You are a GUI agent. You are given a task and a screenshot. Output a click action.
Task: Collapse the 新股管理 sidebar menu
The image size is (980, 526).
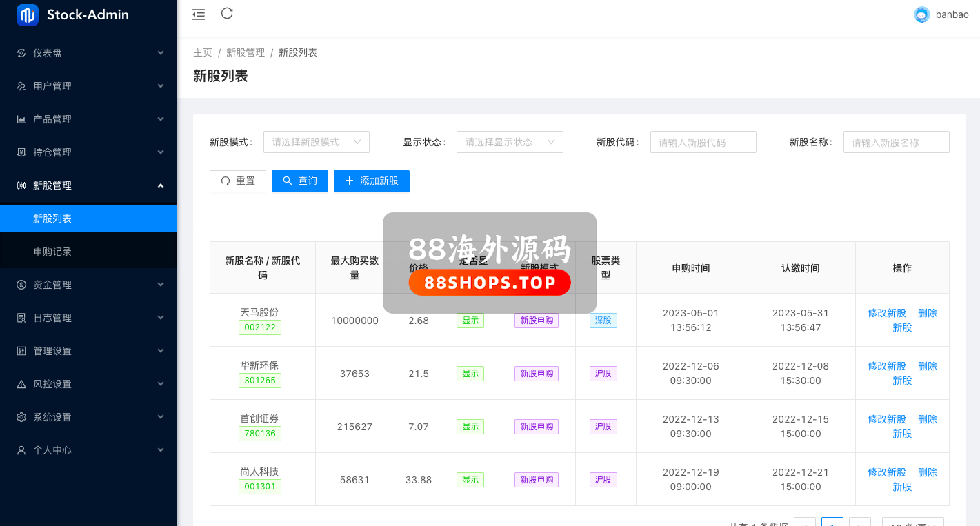[88, 185]
